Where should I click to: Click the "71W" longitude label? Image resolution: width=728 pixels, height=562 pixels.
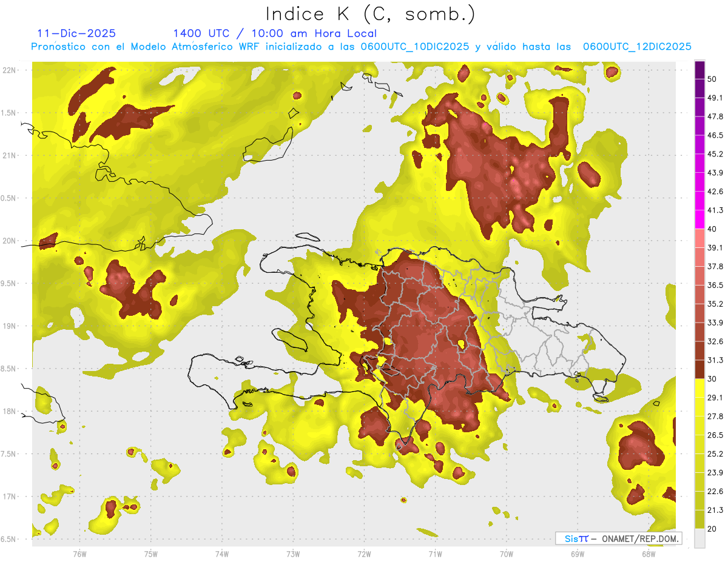click(435, 554)
